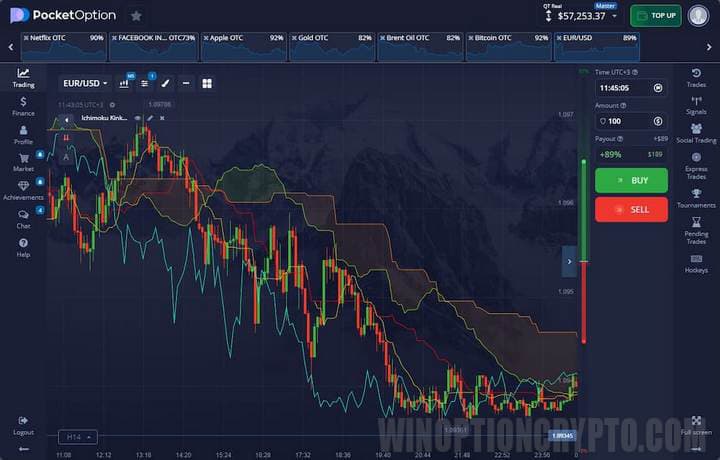This screenshot has height=460, width=720.
Task: Open the Trading section in sidebar
Action: click(x=23, y=78)
